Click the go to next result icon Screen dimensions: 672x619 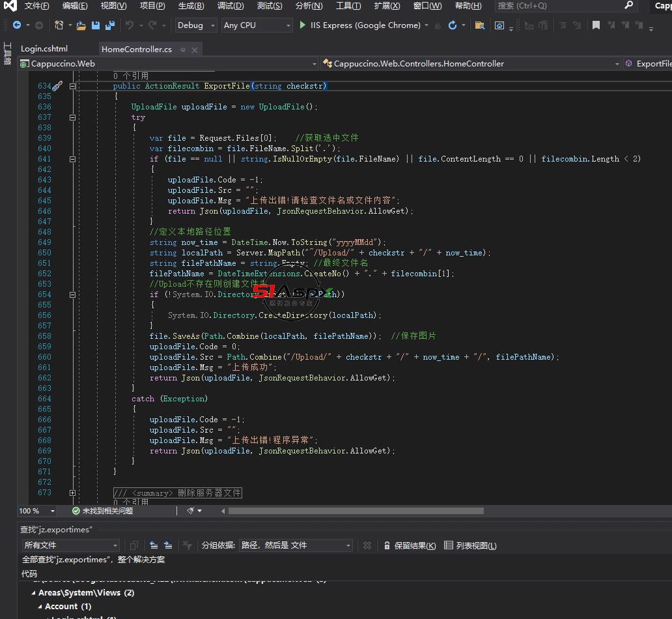pyautogui.click(x=168, y=545)
